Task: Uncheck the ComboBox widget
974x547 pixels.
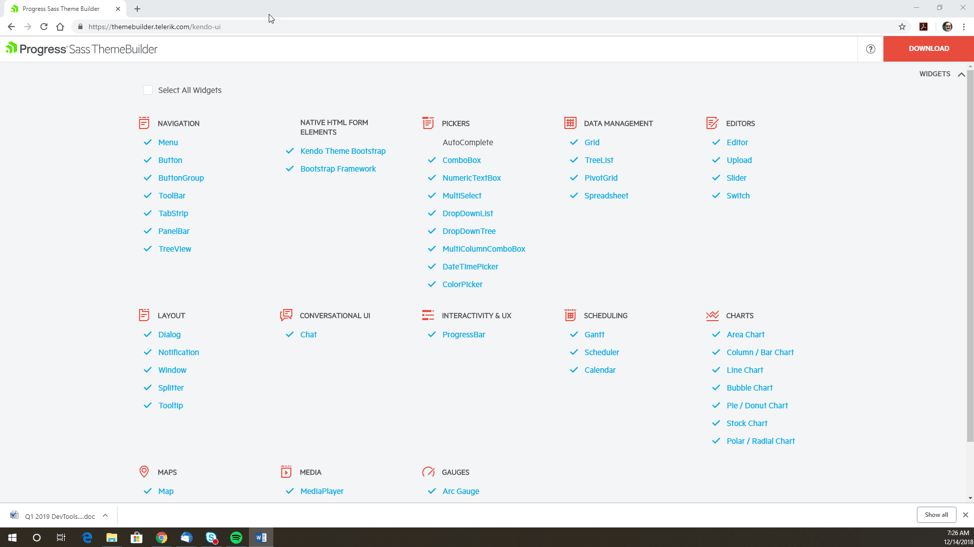Action: point(432,160)
